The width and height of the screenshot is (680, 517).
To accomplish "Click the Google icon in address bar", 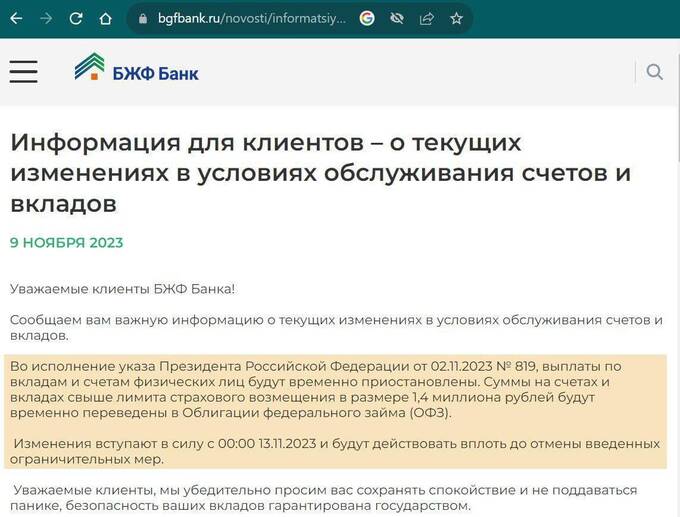I will click(367, 19).
